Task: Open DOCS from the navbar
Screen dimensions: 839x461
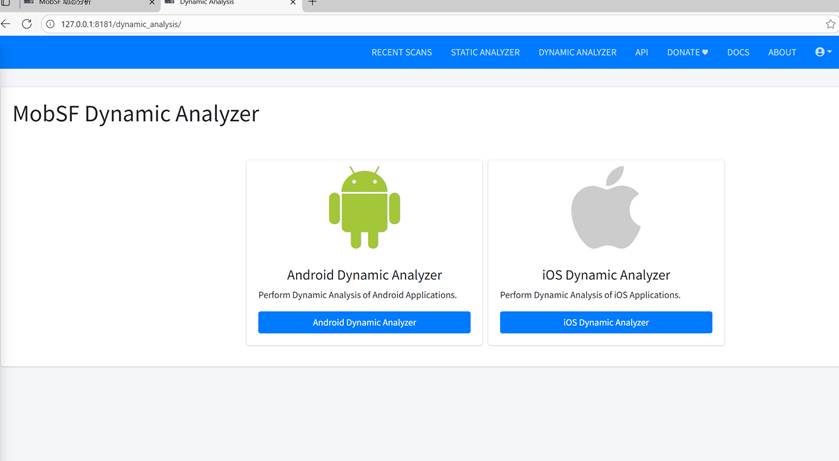Action: click(738, 52)
